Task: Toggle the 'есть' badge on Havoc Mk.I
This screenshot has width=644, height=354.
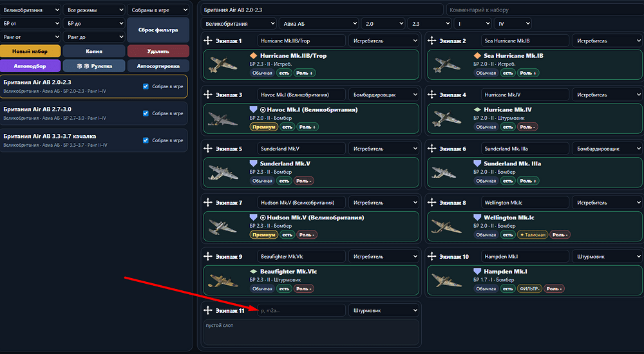Action: (x=287, y=127)
